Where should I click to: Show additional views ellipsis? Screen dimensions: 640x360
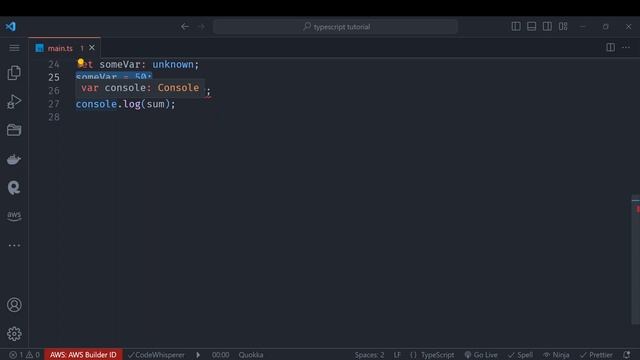click(x=14, y=245)
